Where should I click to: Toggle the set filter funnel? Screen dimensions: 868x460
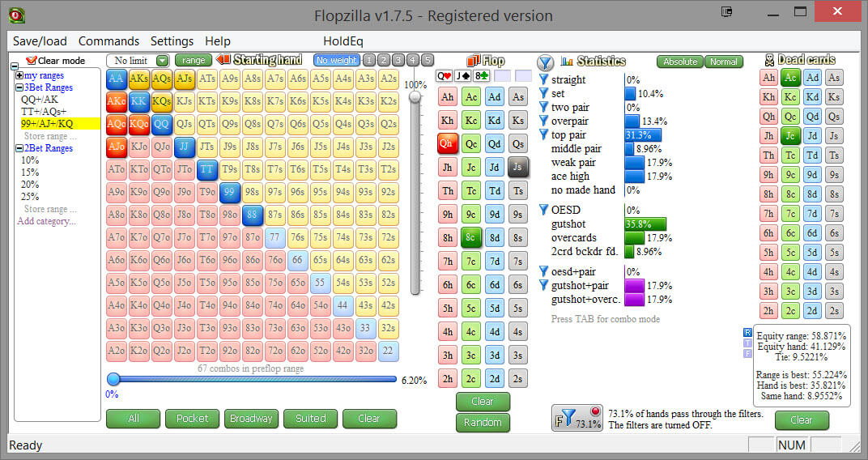[543, 94]
